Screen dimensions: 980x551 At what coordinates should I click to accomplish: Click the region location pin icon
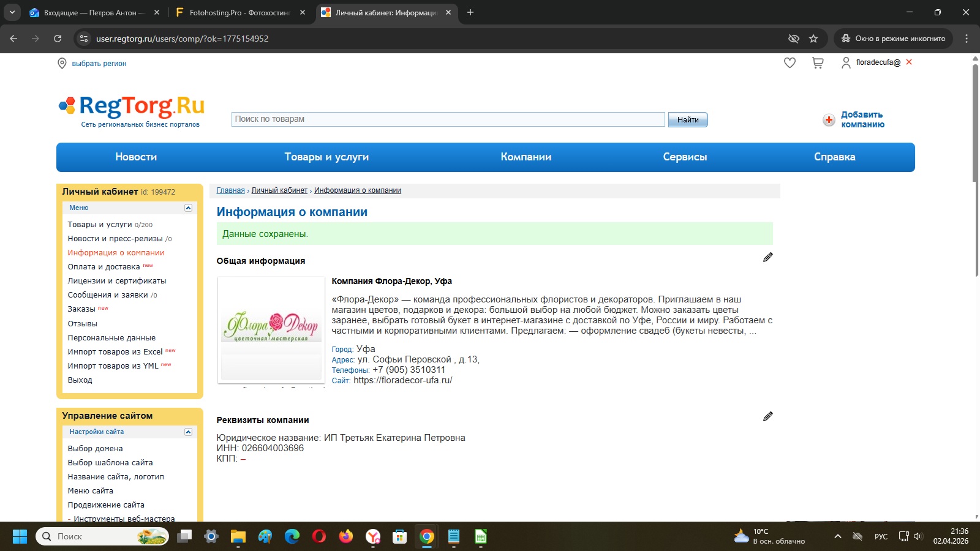[62, 64]
